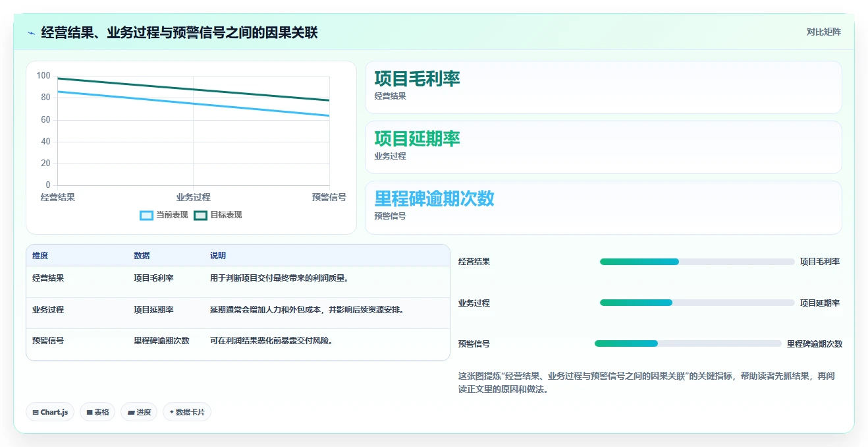Click the 数据 column header

pyautogui.click(x=142, y=256)
